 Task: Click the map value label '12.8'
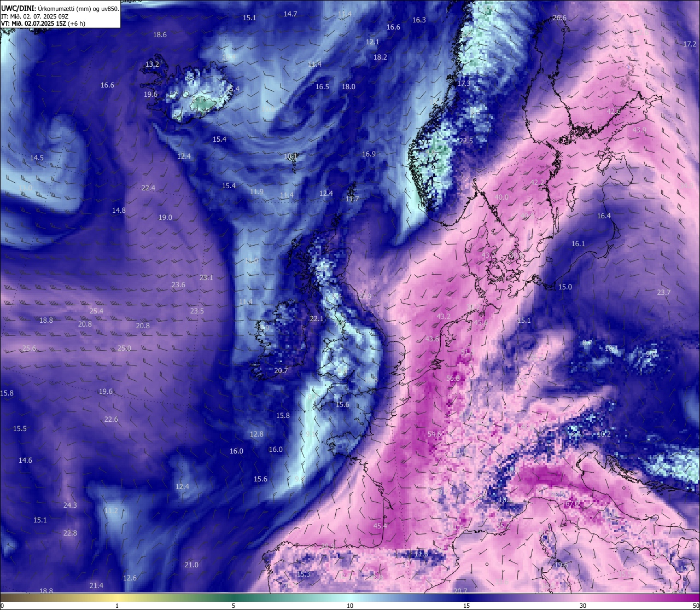[x=256, y=434]
